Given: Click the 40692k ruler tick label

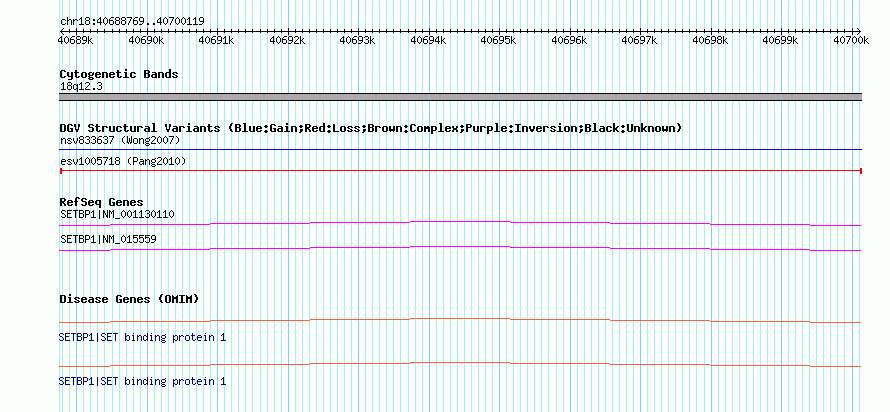Looking at the screenshot, I should pyautogui.click(x=287, y=40).
